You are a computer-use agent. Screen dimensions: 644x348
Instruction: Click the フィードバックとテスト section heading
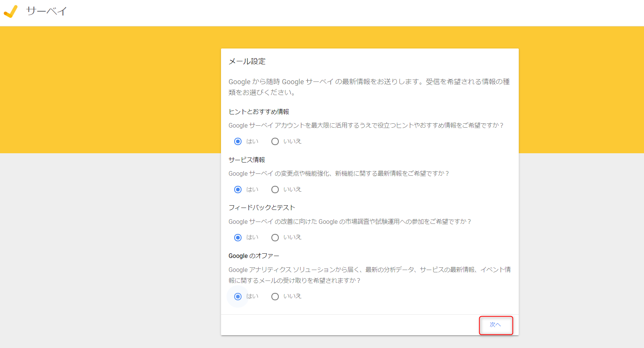click(262, 208)
